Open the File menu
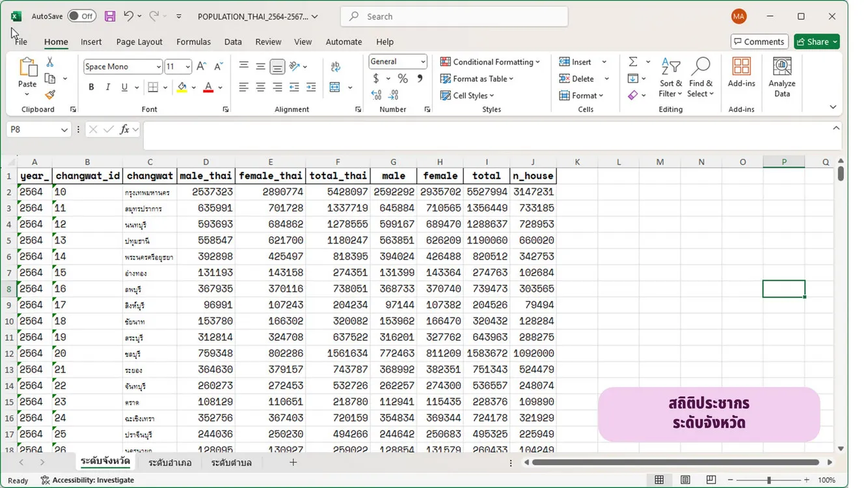This screenshot has width=868, height=488. click(x=21, y=42)
